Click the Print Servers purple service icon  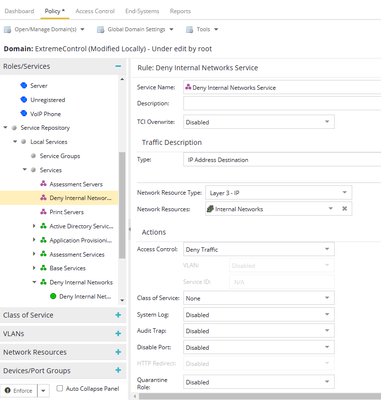tap(43, 212)
